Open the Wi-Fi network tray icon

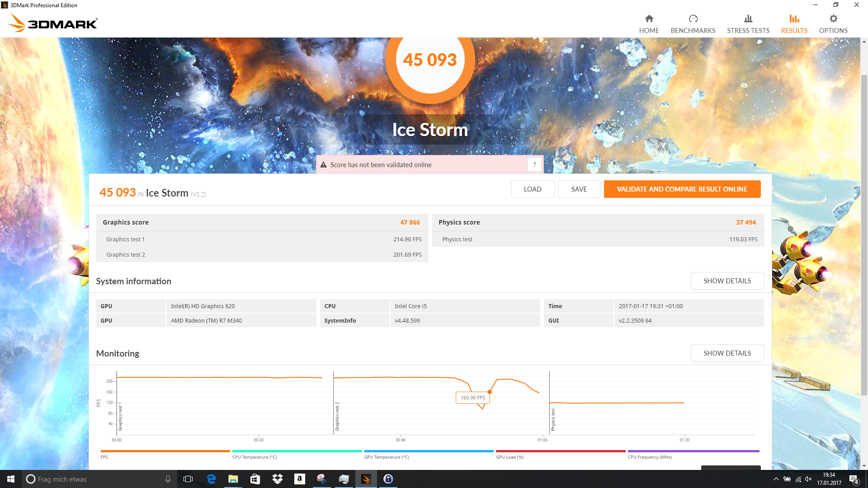tap(798, 479)
